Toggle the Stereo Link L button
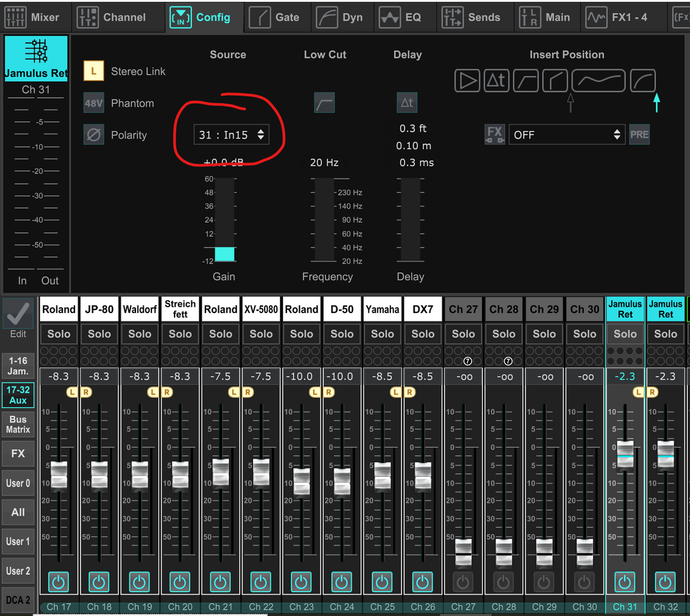The width and height of the screenshot is (690, 616). [94, 71]
